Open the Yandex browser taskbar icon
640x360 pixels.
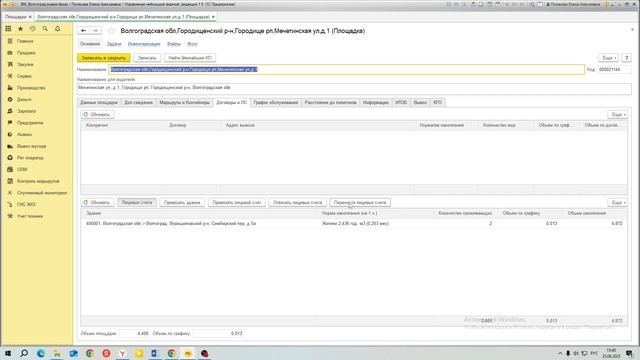(x=122, y=353)
